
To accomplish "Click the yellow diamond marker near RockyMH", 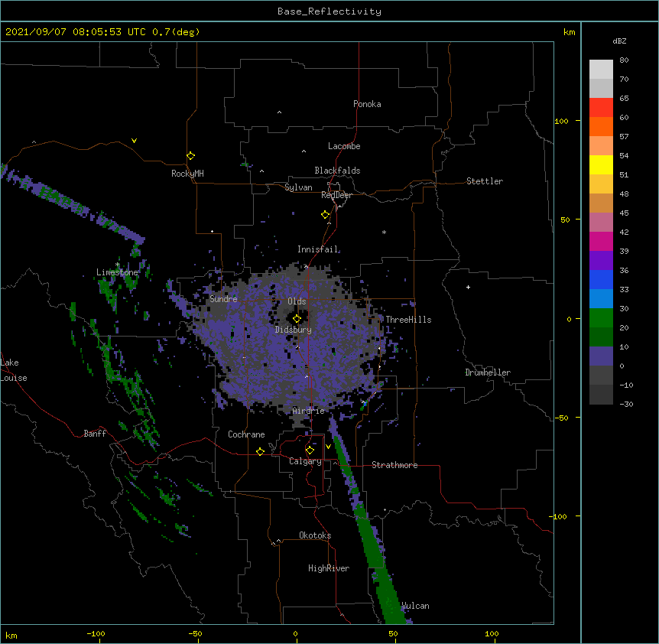I will click(190, 156).
